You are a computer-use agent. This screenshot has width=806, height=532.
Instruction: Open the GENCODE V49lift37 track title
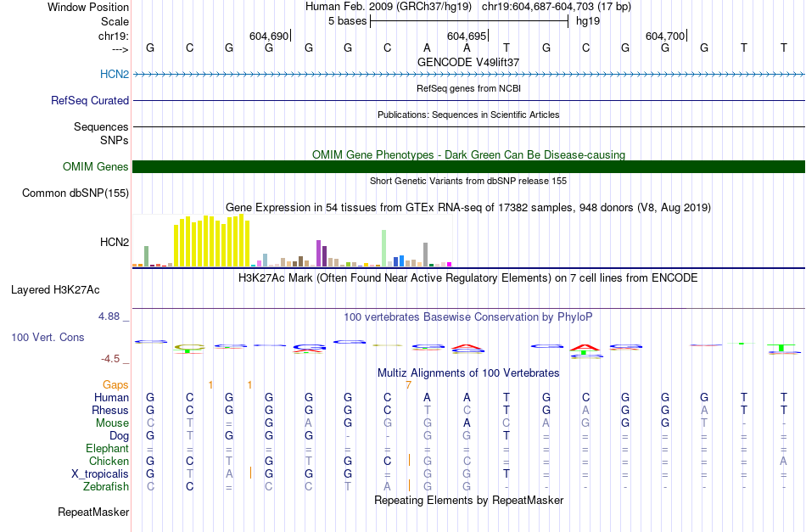point(468,62)
